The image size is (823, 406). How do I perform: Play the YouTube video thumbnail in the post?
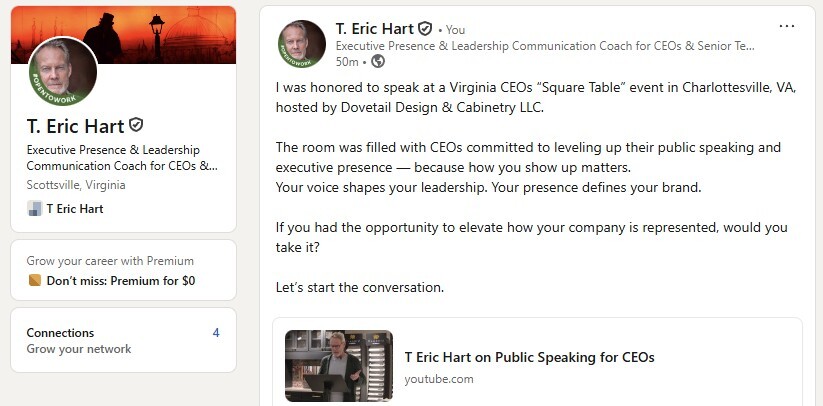(x=339, y=366)
